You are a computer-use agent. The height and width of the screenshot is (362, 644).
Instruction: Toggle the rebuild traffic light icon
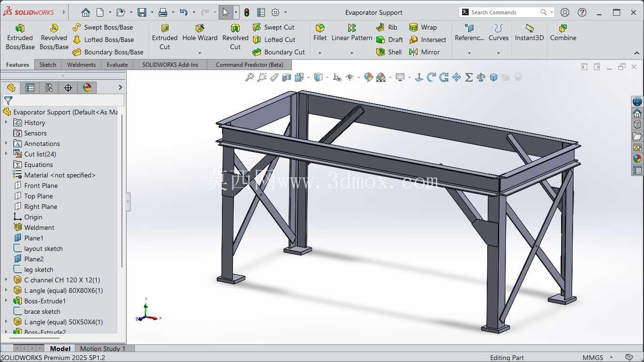(247, 12)
